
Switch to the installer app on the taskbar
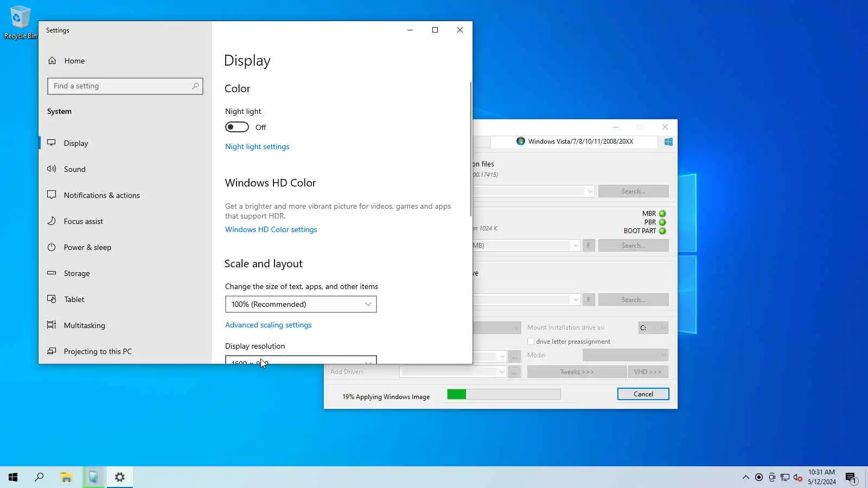(93, 477)
